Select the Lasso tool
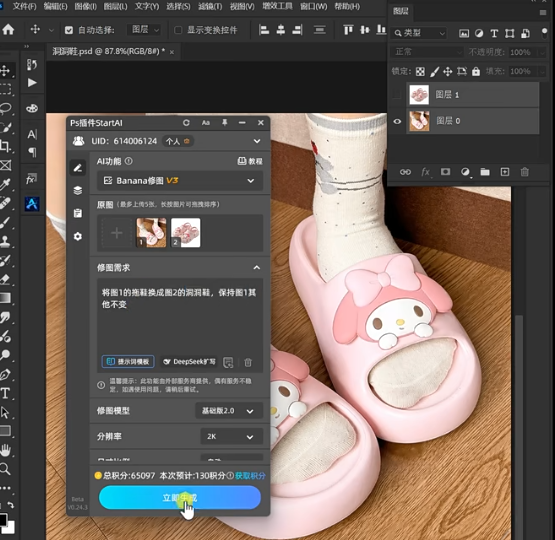The height and width of the screenshot is (540, 555). pos(5,108)
